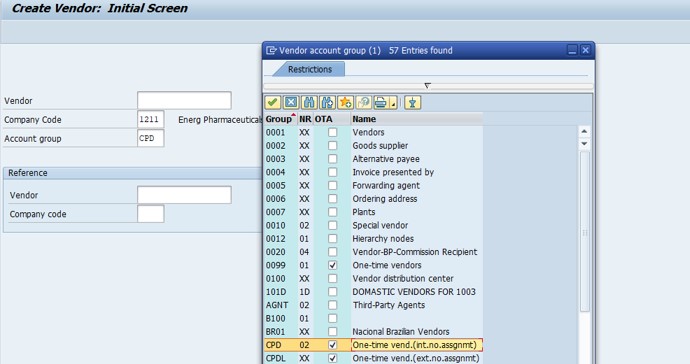Toggle the checked OTA box for group CPD
This screenshot has height=364, width=690.
click(333, 345)
